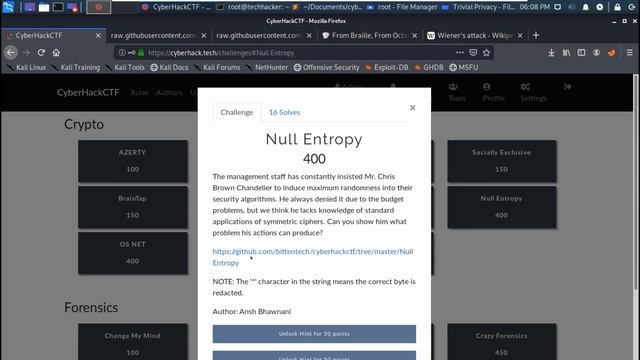Open the Rules navbar link
The height and width of the screenshot is (360, 640).
click(x=140, y=93)
